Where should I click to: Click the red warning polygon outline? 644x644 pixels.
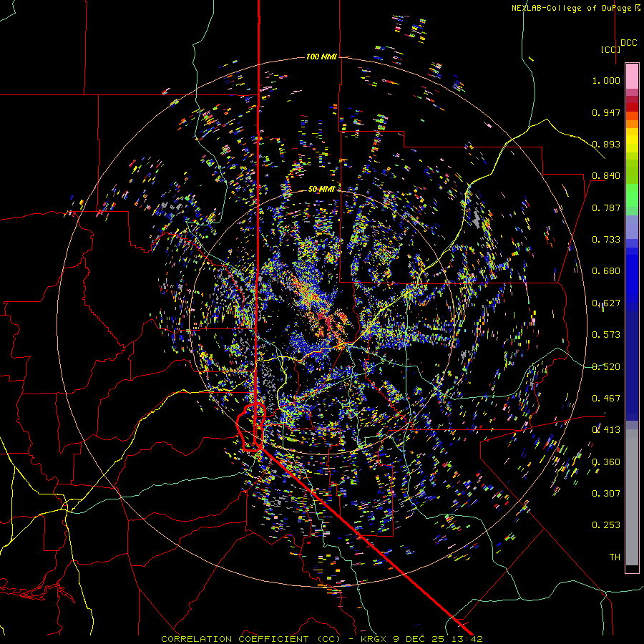pyautogui.click(x=250, y=427)
